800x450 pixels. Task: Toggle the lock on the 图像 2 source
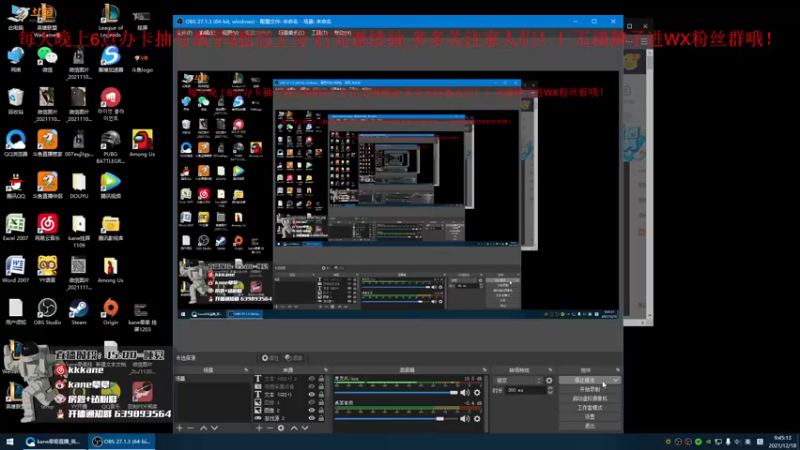pos(321,410)
